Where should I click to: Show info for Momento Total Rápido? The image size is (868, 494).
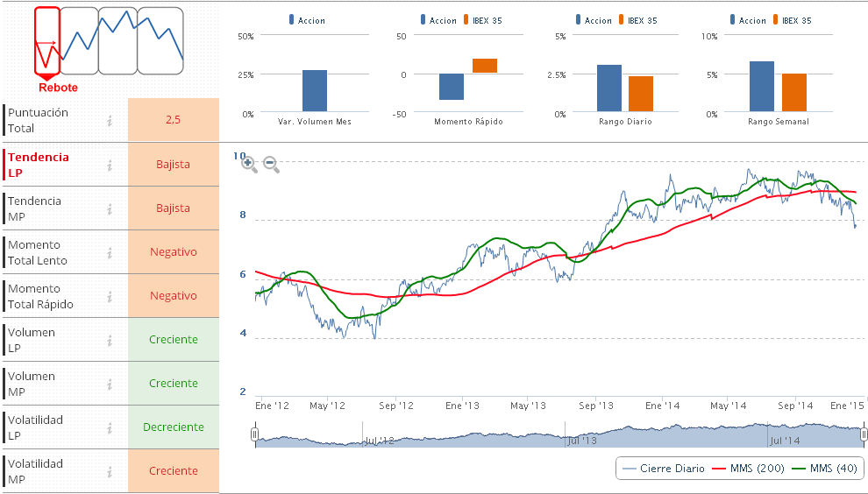(110, 296)
